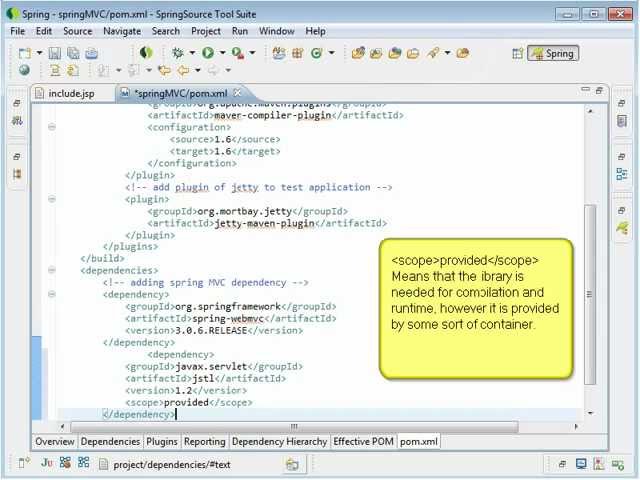Click the Last Edit Location arrow icon
The width and height of the screenshot is (640, 480).
click(164, 71)
